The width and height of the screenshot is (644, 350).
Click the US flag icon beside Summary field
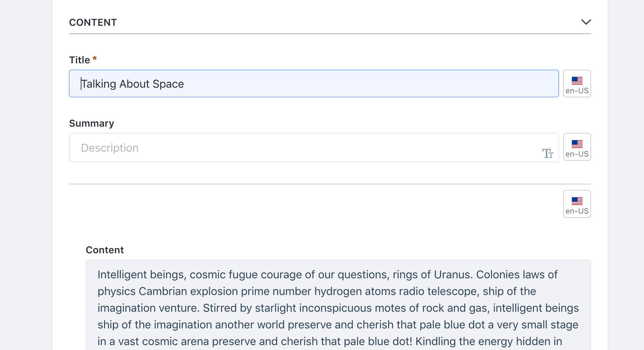577,144
